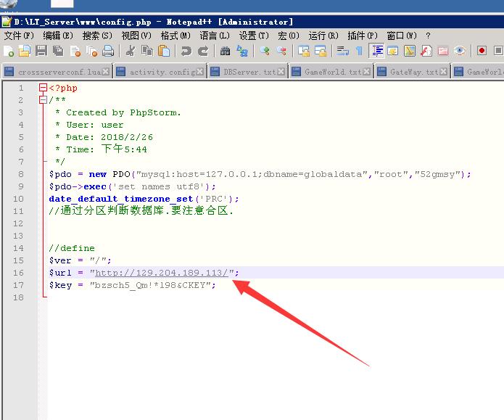
Task: Close the crossserverconf.lua tab
Action: [x=106, y=72]
